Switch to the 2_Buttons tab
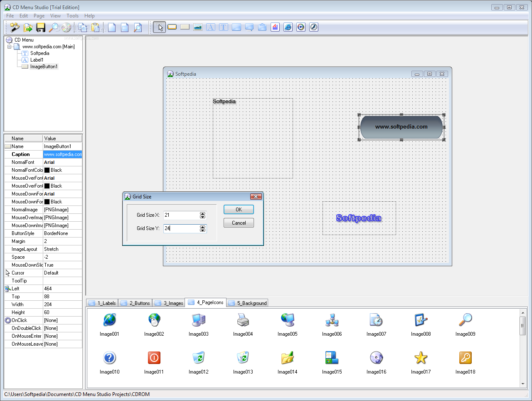This screenshot has width=532, height=401. coord(135,303)
